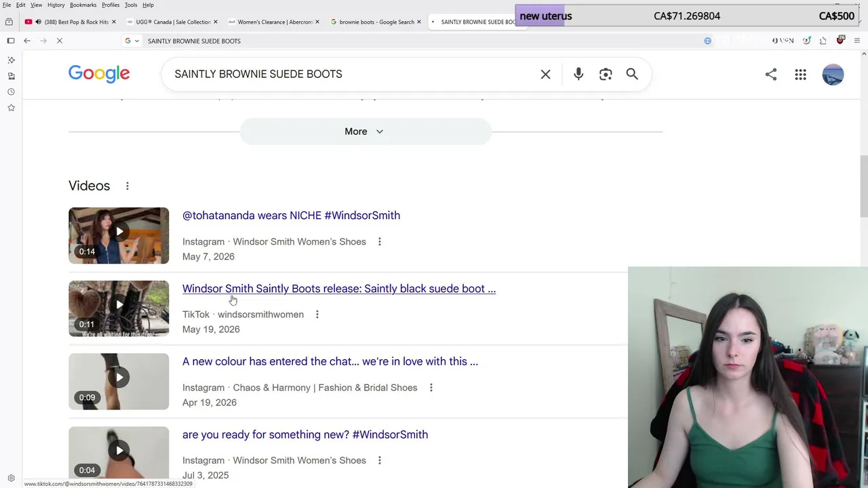The image size is (868, 488).
Task: Open the Tools menu in menu bar
Action: click(x=131, y=5)
